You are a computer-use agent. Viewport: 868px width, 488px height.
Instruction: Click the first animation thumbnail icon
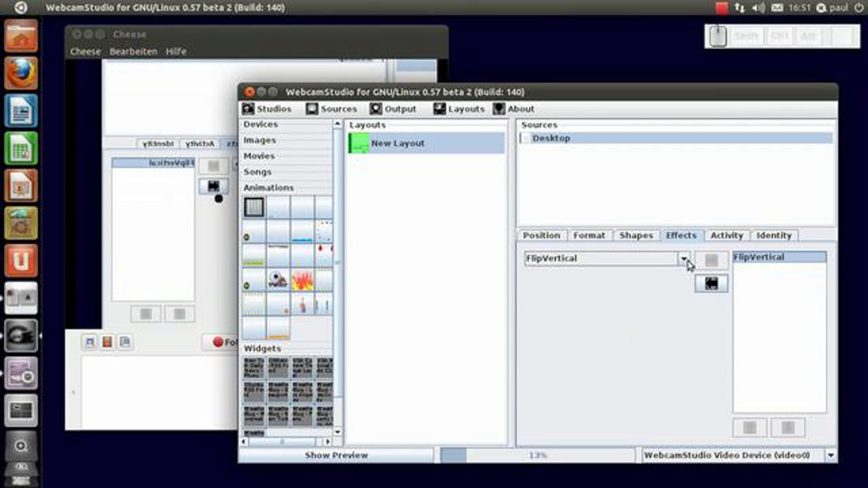click(x=254, y=207)
